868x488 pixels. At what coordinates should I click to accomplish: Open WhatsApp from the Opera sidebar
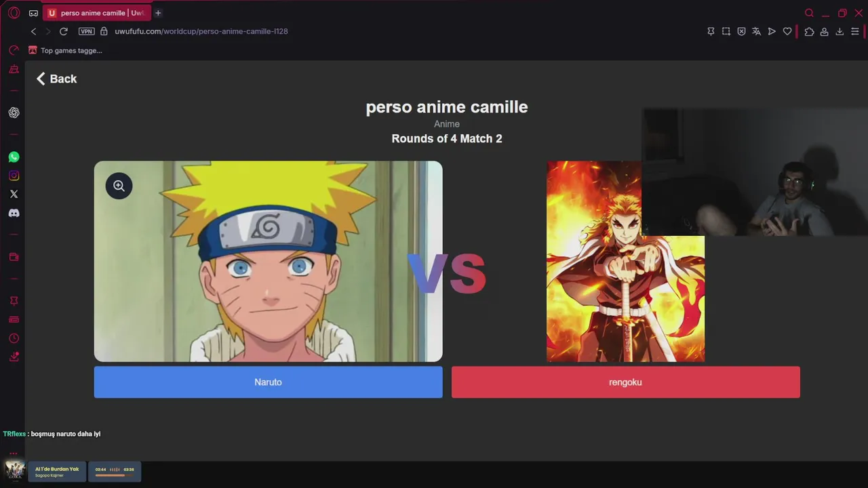(14, 157)
